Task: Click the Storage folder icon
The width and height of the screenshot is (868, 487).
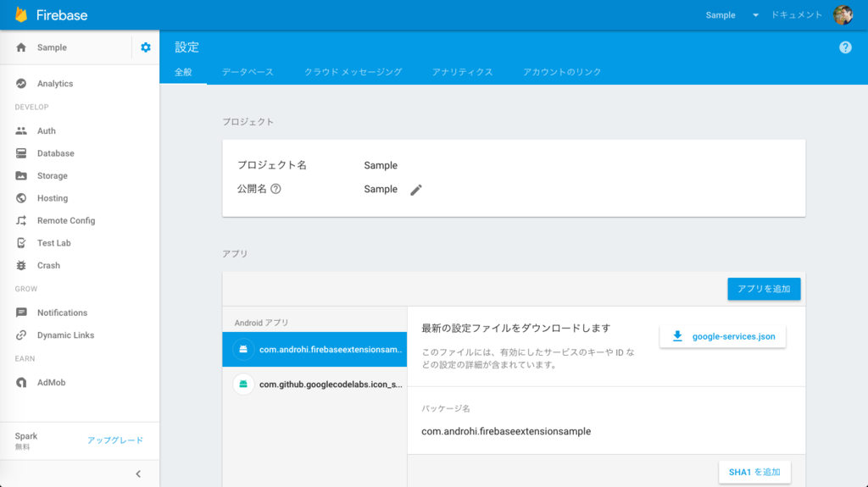Action: coord(21,176)
